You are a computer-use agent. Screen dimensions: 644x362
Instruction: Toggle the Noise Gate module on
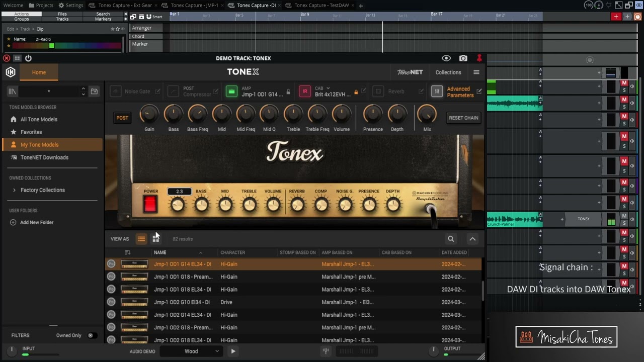115,92
